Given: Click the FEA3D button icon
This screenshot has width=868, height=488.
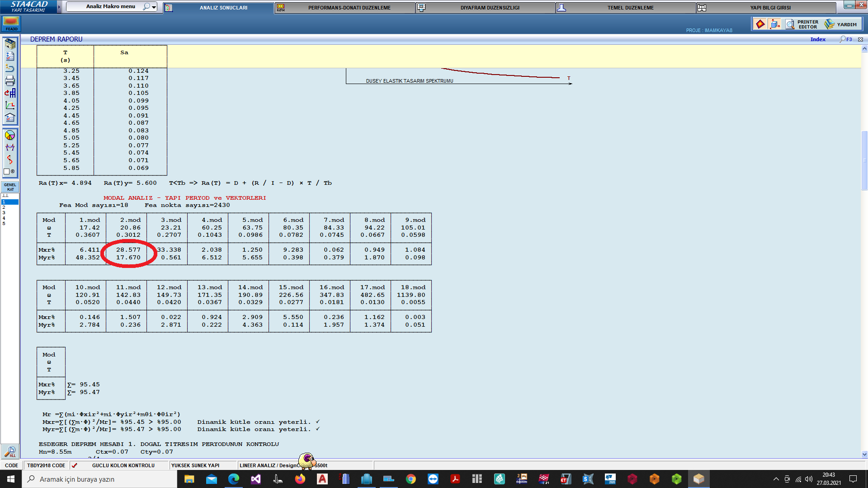Looking at the screenshot, I should [11, 23].
